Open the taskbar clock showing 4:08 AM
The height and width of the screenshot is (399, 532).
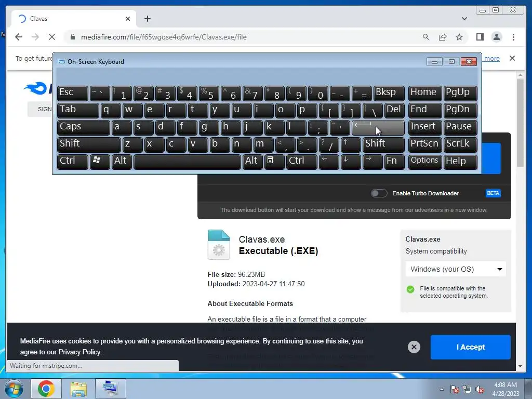click(x=506, y=389)
